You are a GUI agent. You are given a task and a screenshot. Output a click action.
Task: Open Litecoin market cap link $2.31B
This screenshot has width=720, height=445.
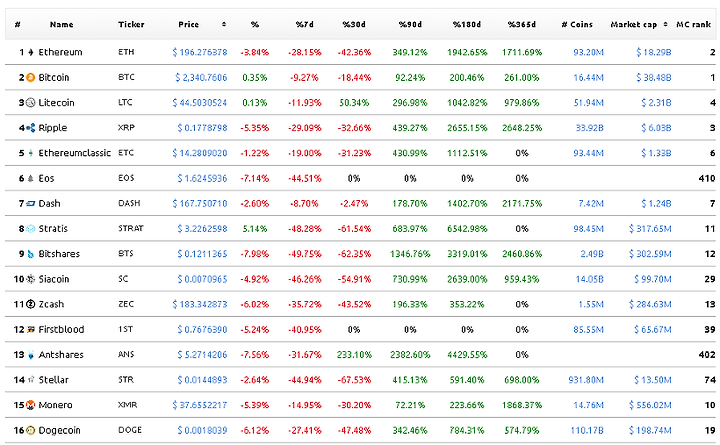click(656, 103)
